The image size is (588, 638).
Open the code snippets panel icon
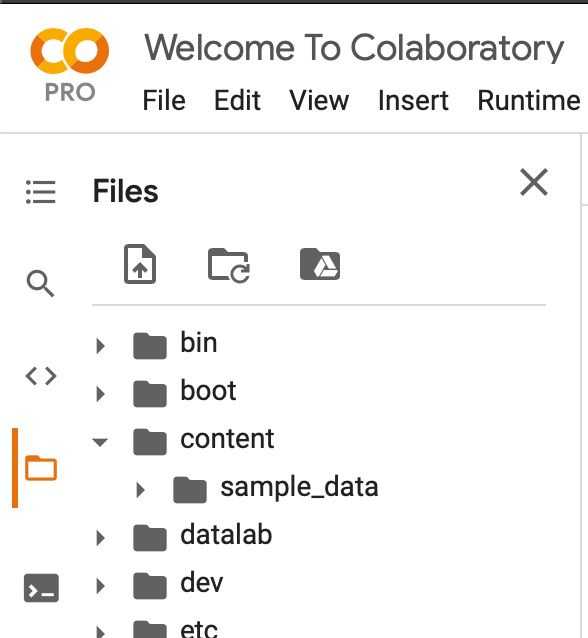click(x=41, y=376)
